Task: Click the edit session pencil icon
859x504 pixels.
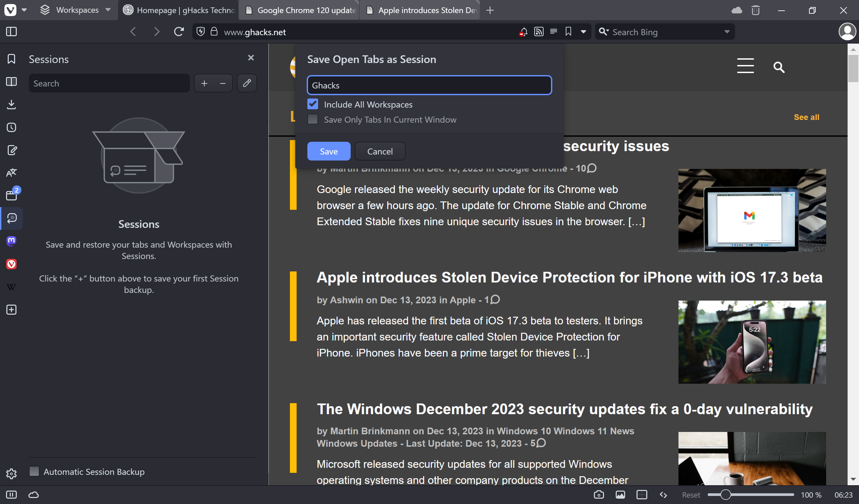Action: point(247,83)
